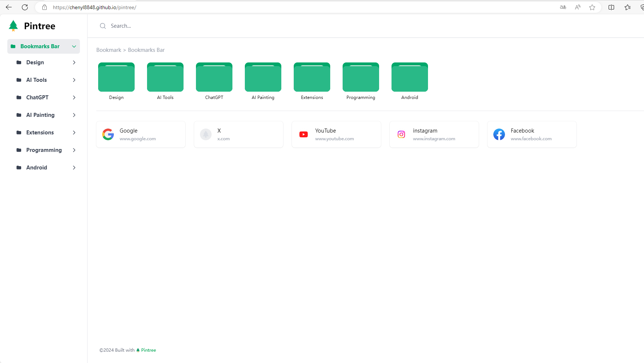Viewport: 644px width, 363px height.
Task: Click the browser back arrow
Action: 9,7
